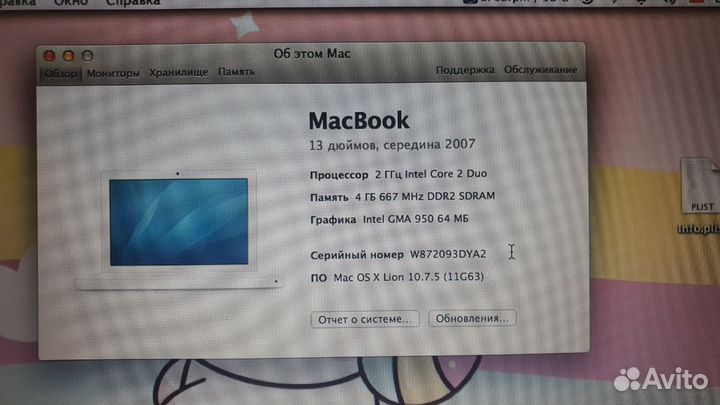The height and width of the screenshot is (405, 720).
Task: Click the Отчет о системе button
Action: [365, 319]
